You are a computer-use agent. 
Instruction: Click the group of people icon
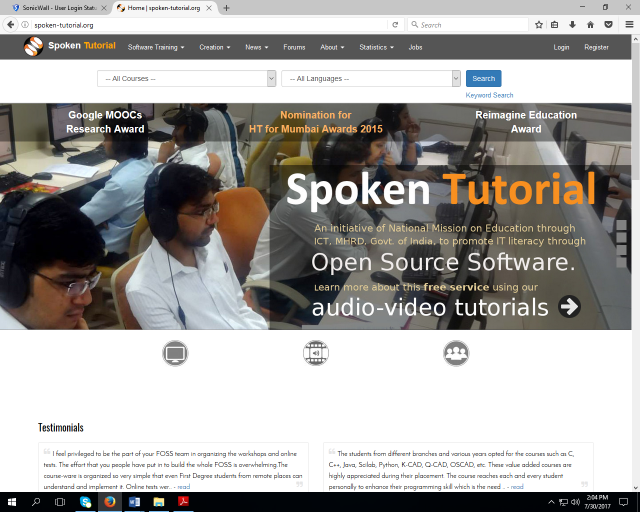pyautogui.click(x=456, y=353)
